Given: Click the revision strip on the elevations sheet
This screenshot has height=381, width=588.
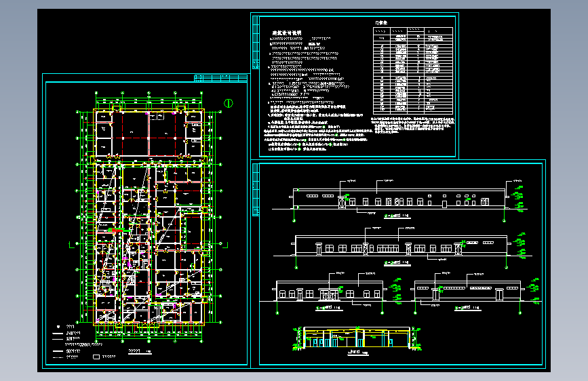Looking at the screenshot, I should pos(256,189).
